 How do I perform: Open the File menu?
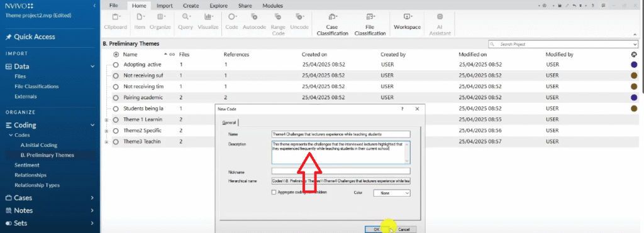pos(114,6)
